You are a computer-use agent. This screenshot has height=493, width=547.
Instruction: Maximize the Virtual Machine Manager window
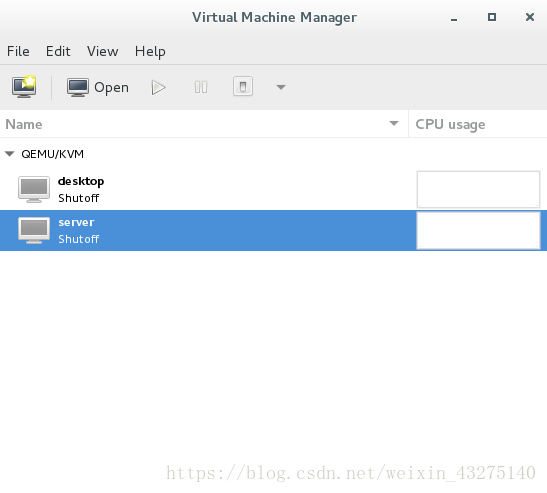coord(492,17)
